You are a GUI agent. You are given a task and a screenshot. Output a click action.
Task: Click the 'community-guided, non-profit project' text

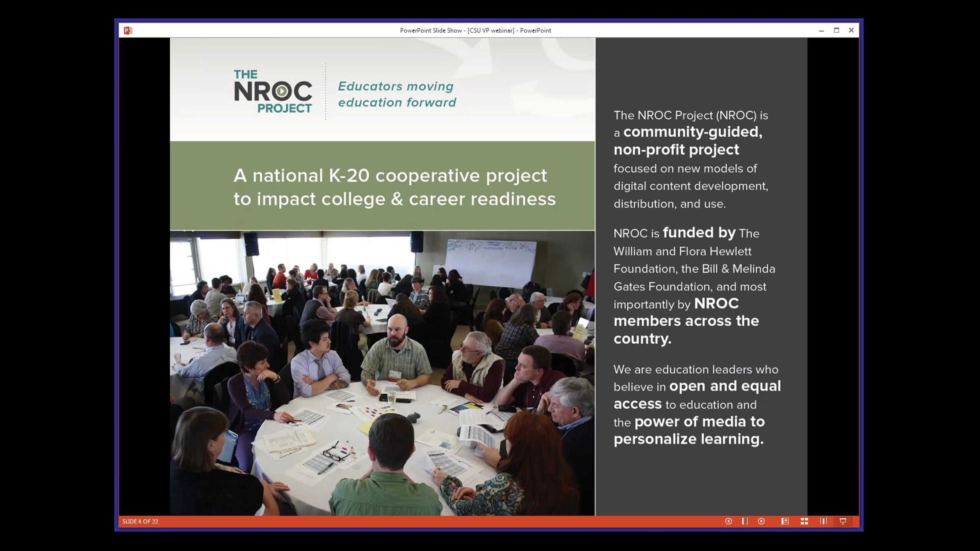[x=688, y=141]
